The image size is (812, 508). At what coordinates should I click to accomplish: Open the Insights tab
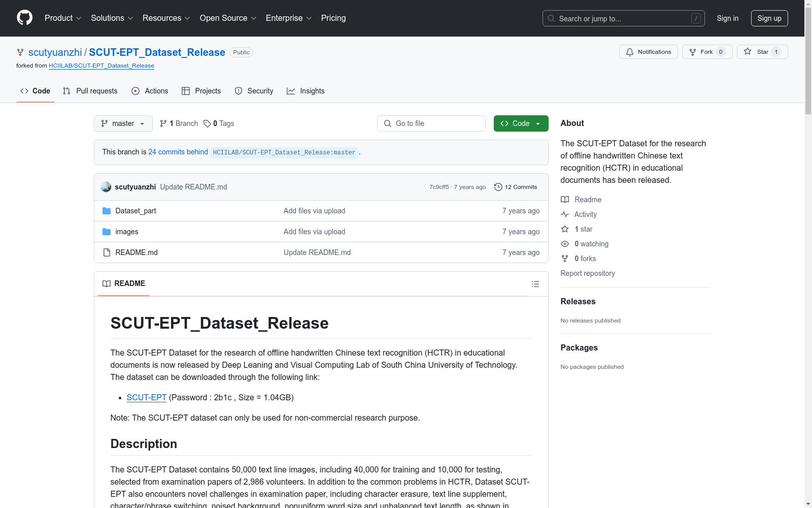click(306, 91)
